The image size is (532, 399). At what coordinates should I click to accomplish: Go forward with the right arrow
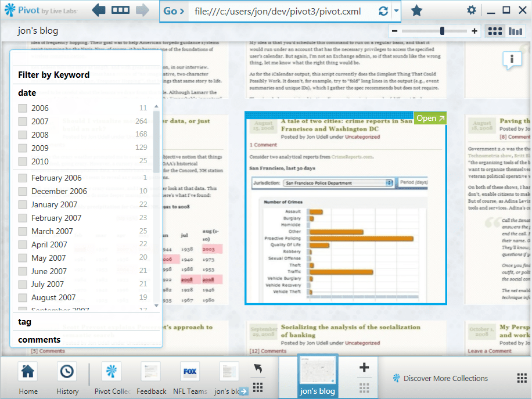click(x=142, y=10)
